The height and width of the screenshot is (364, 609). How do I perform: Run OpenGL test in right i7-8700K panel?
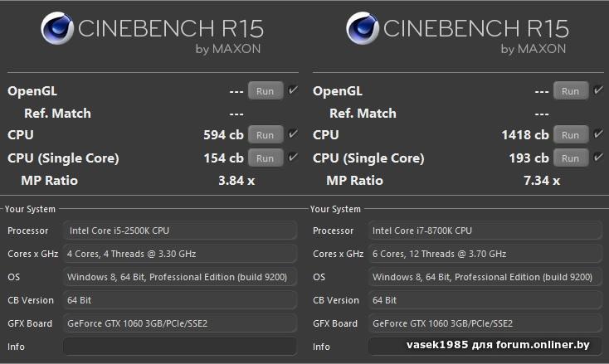click(x=571, y=91)
